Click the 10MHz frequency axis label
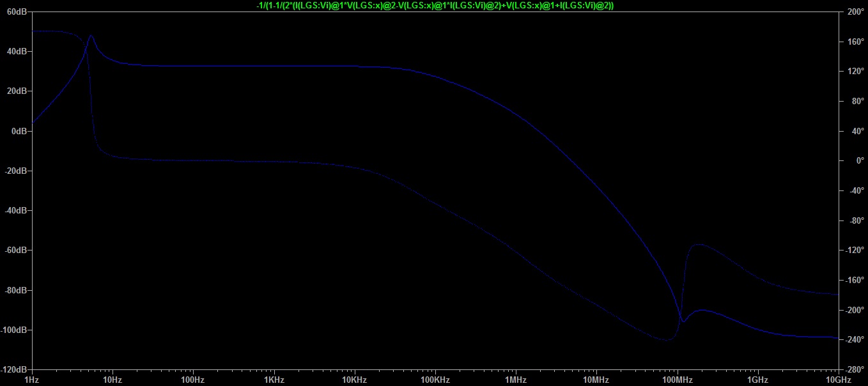This screenshot has height=386, width=868. pyautogui.click(x=596, y=380)
